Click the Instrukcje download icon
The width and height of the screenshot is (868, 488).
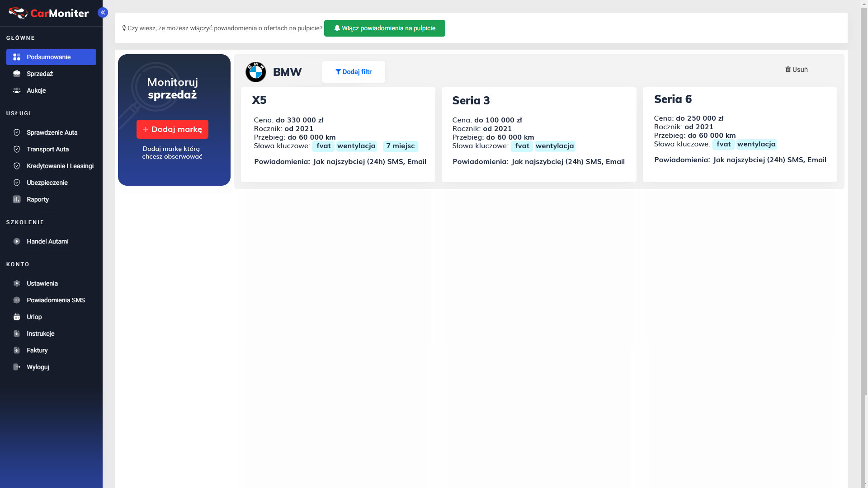[17, 333]
